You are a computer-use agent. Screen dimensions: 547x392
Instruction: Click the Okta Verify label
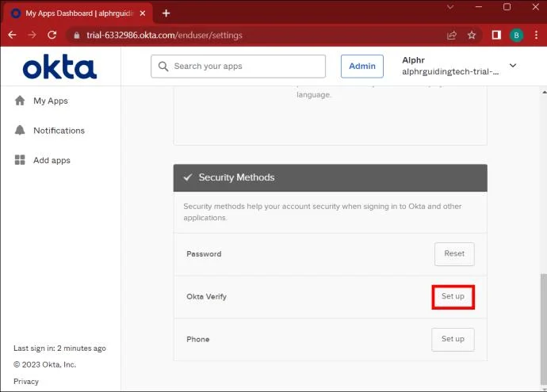[x=207, y=296]
